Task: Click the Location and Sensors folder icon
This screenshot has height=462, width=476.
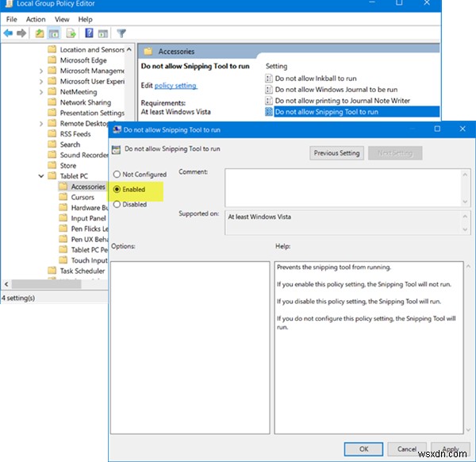Action: [x=52, y=49]
